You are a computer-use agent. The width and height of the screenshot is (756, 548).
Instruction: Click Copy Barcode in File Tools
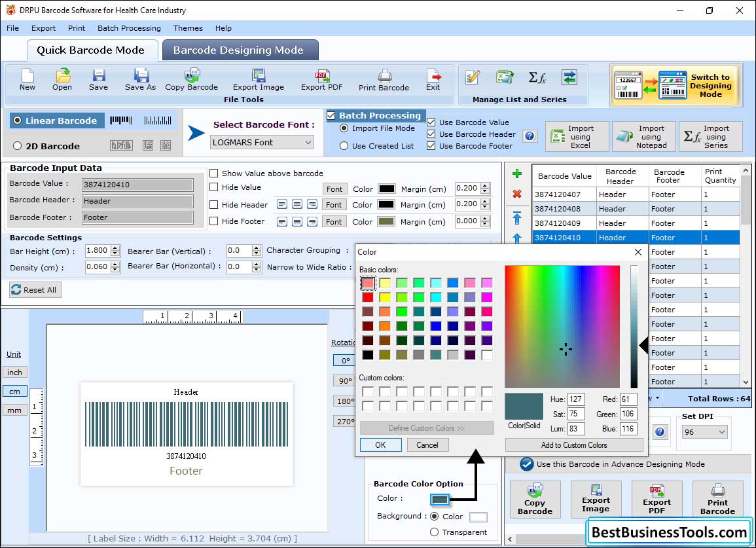tap(191, 80)
